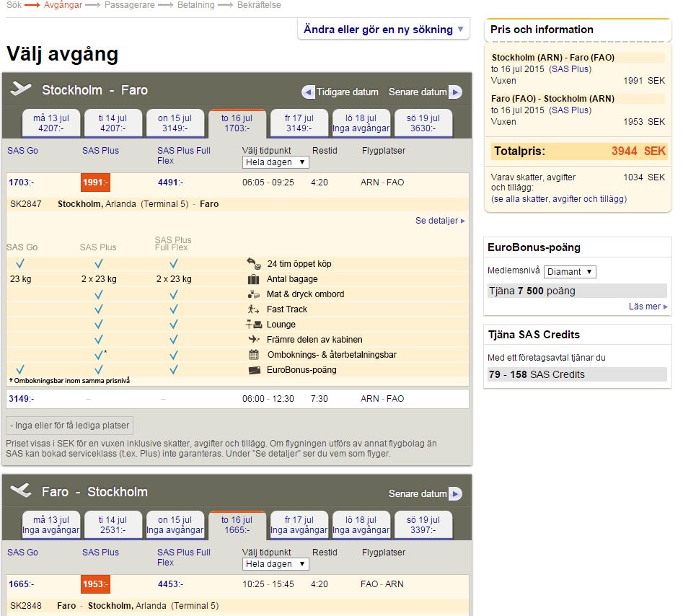Choose SAS Go fare 3149:- on 06:00 flight
This screenshot has height=616, width=683.
[21, 399]
